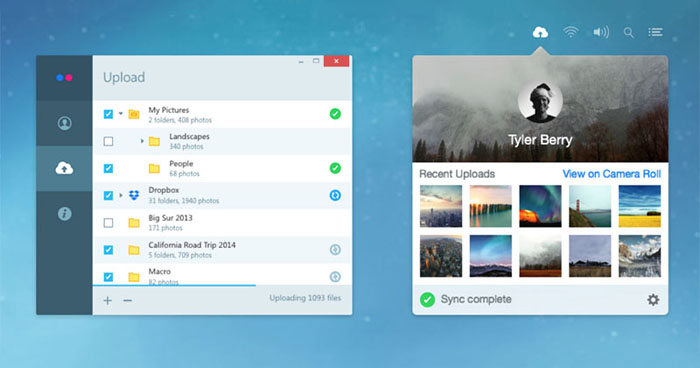This screenshot has height=368, width=700.
Task: Open the Wi-Fi menu bar icon
Action: [x=571, y=32]
